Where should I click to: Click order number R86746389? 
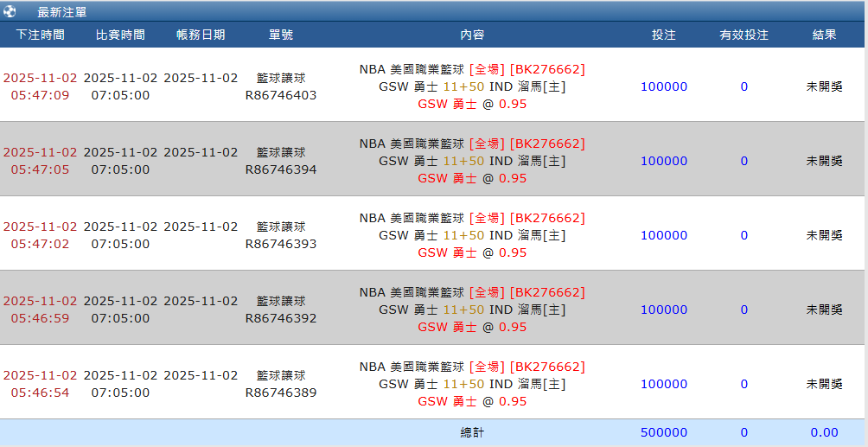tap(281, 393)
